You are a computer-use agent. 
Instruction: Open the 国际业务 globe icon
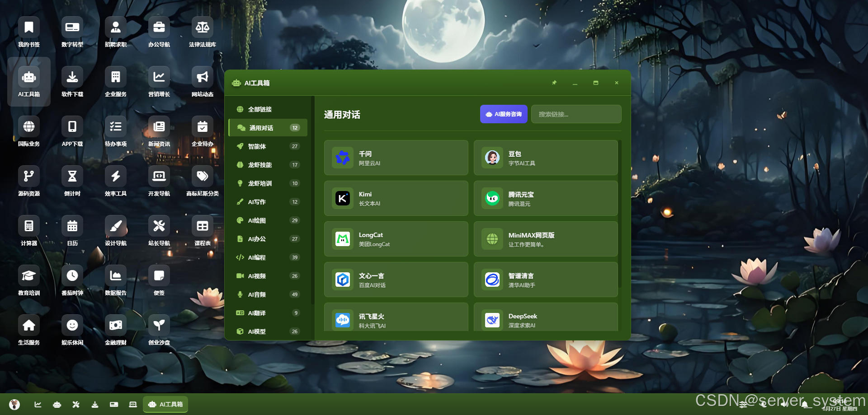(29, 131)
